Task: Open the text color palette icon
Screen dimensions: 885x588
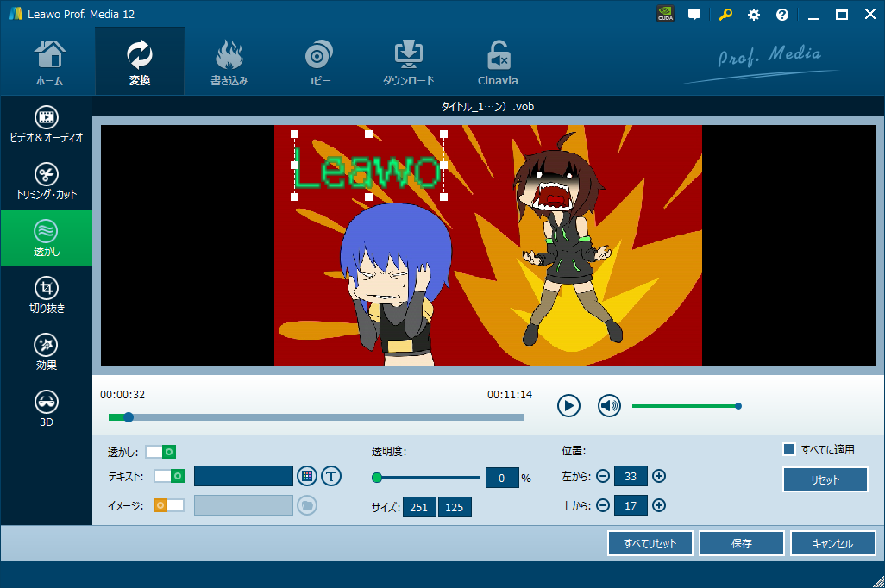Action: pos(307,476)
